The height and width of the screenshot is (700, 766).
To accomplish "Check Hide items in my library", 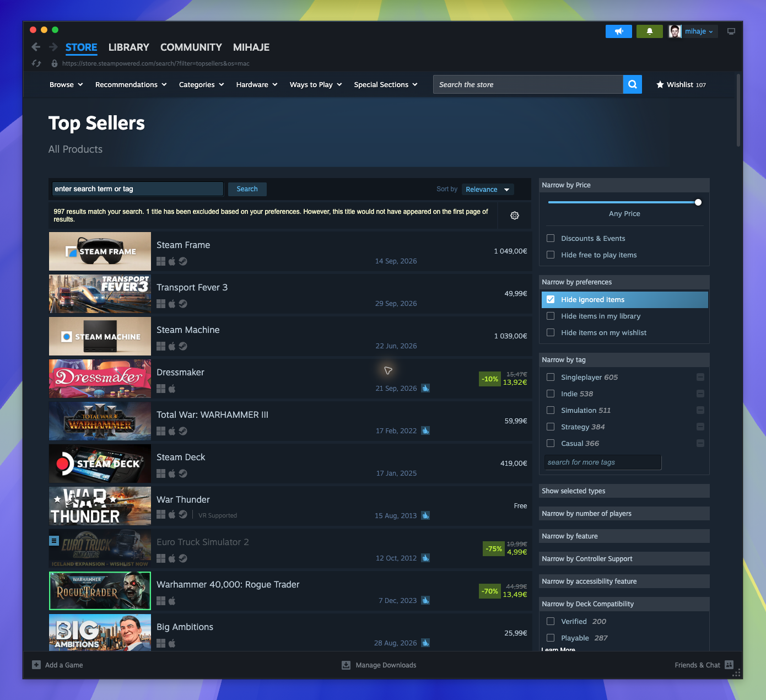I will click(551, 316).
